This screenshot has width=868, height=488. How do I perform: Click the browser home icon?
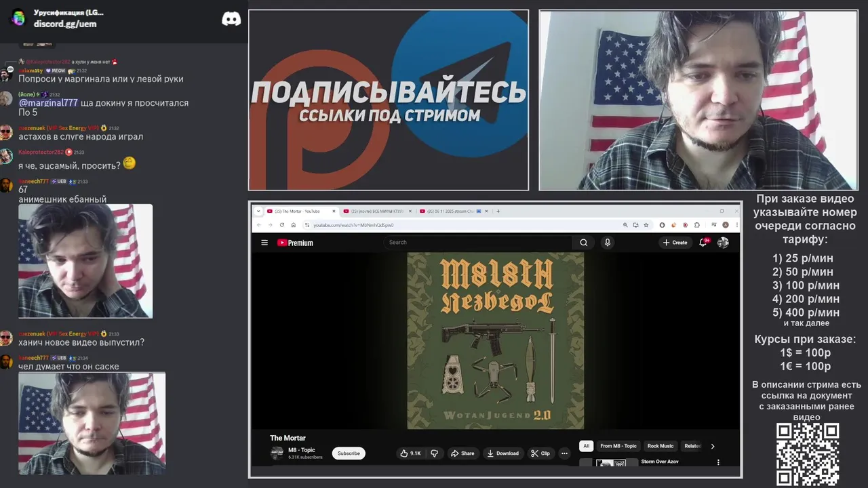click(x=294, y=225)
